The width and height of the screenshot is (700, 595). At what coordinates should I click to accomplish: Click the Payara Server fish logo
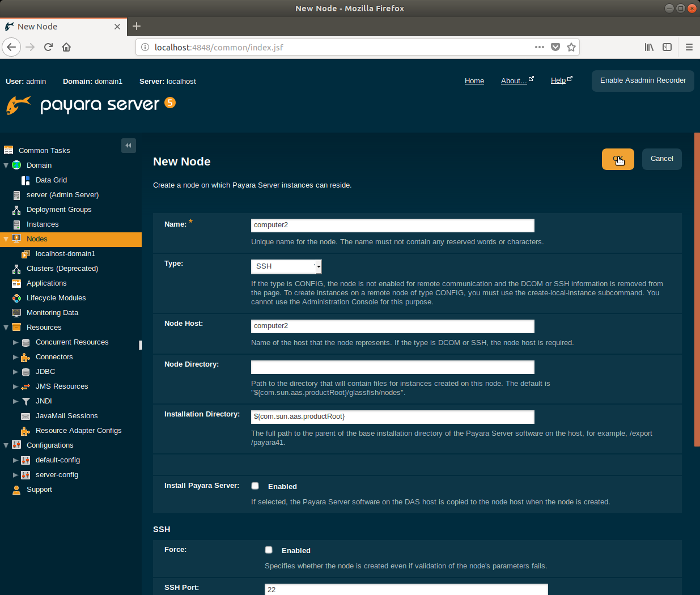pos(18,105)
